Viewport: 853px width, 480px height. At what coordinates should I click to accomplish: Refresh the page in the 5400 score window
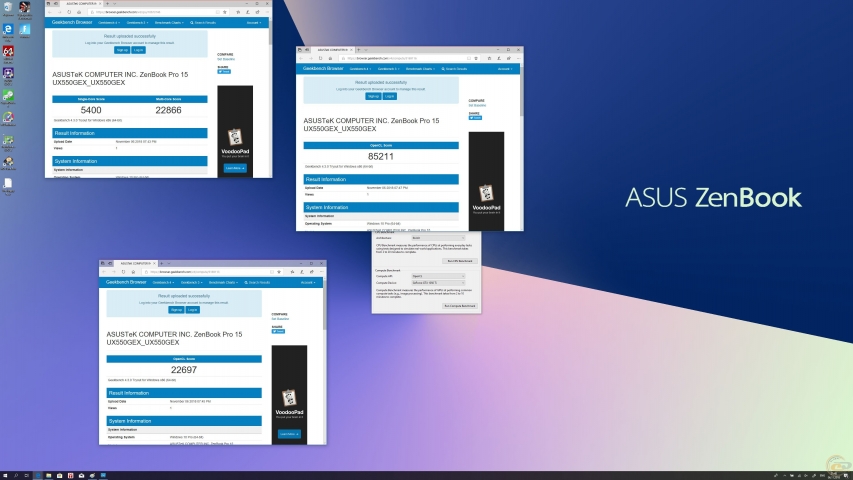[69, 12]
